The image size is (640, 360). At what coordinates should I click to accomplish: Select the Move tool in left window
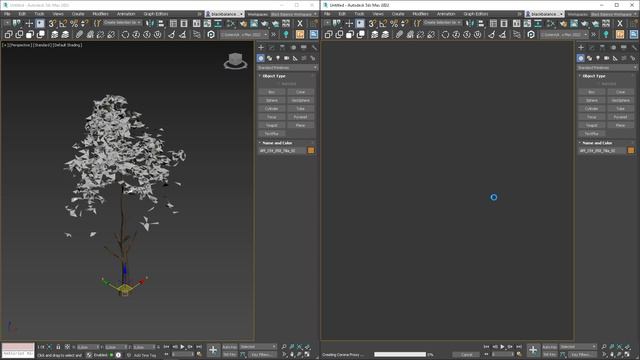tap(29, 24)
